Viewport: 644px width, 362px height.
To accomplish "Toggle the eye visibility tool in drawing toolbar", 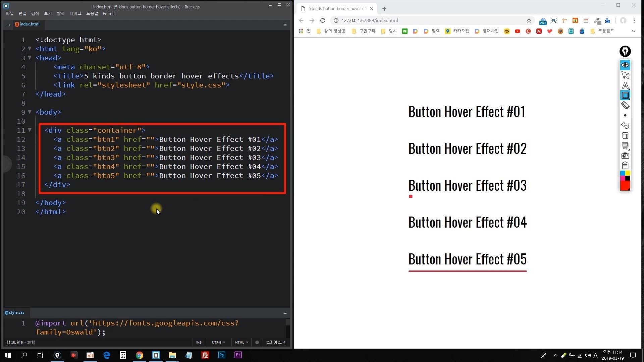I will (x=625, y=65).
